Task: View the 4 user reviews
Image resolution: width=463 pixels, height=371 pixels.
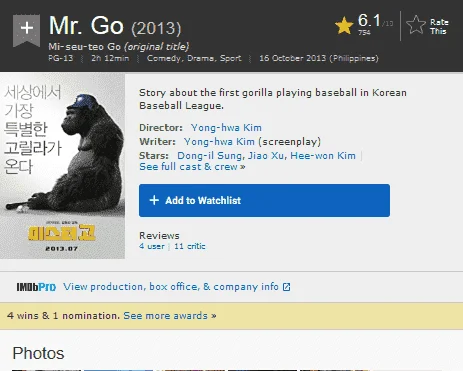Action: coord(152,246)
